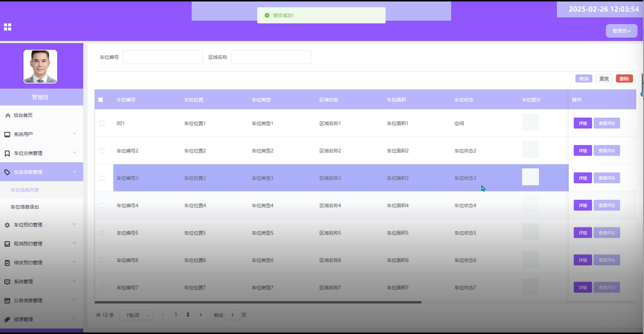
Task: Click the previous page arrow
Action: coord(162,315)
